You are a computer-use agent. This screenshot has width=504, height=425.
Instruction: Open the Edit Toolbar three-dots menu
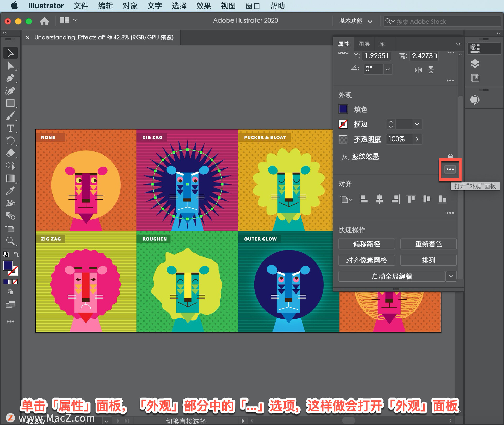tap(10, 322)
